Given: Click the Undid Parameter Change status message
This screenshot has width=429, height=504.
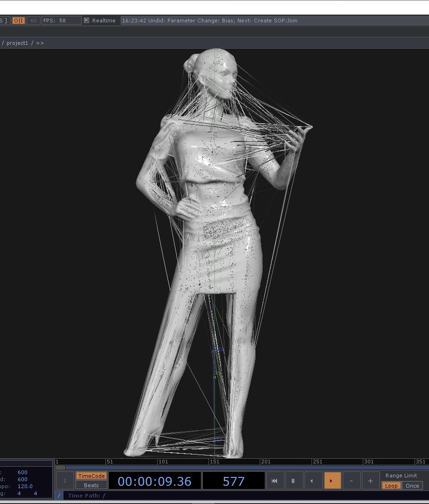Looking at the screenshot, I should [x=210, y=21].
